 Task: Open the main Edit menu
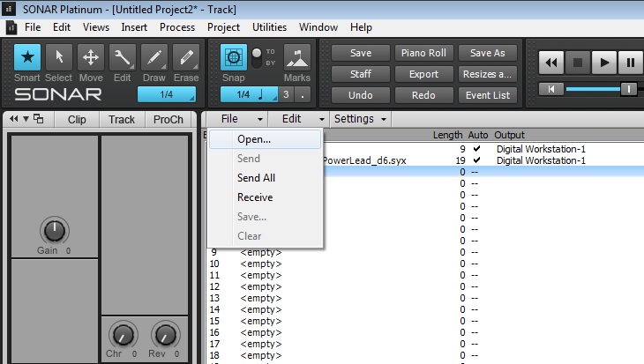pyautogui.click(x=62, y=27)
